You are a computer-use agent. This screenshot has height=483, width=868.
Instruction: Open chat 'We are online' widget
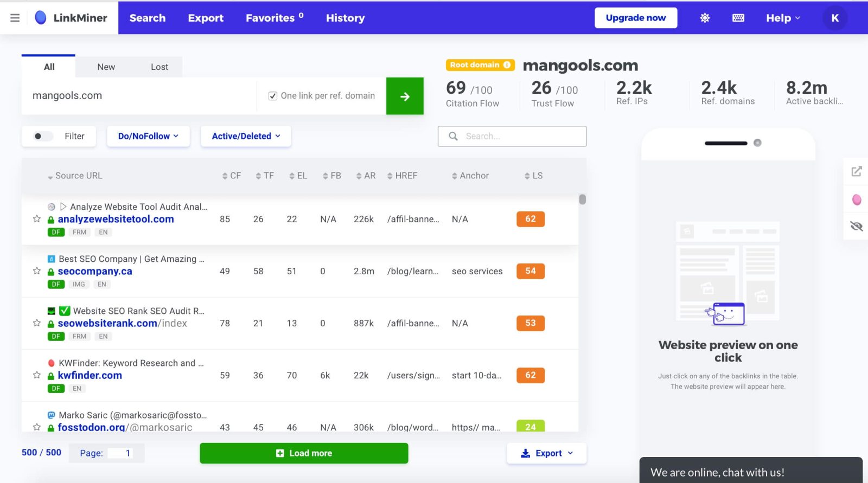751,471
